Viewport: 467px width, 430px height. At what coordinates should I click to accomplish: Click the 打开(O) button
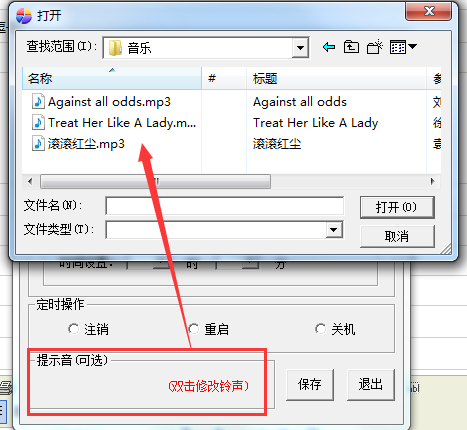[397, 207]
